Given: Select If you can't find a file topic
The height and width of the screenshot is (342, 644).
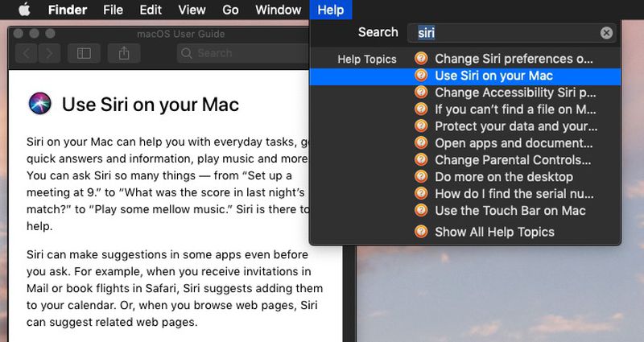Looking at the screenshot, I should [x=465, y=109].
